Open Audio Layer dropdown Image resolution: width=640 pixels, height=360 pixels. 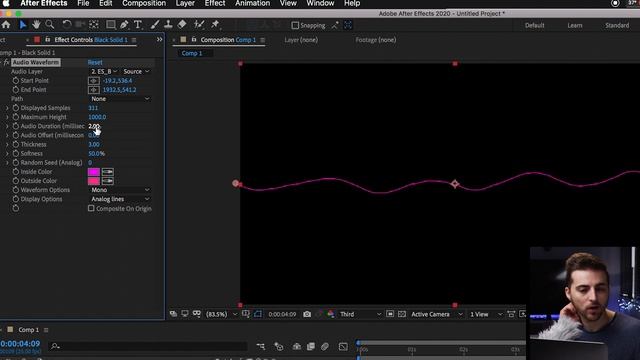tap(104, 71)
